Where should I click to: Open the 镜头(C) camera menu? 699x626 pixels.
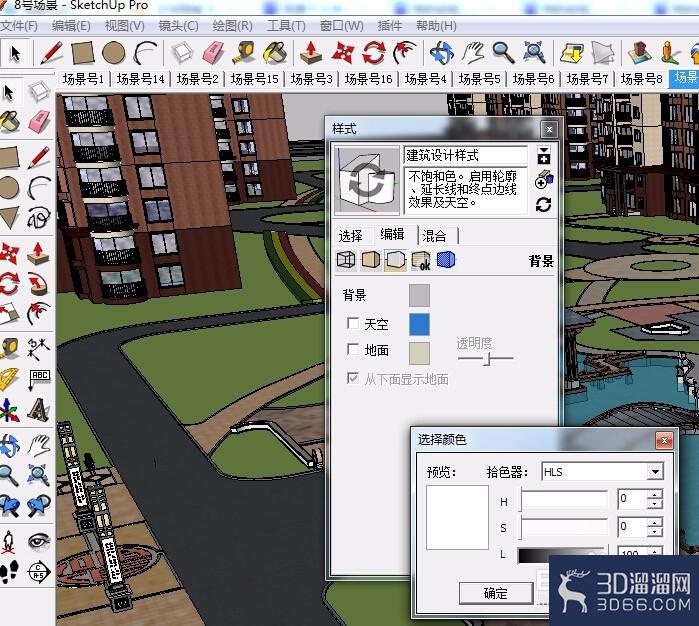(x=178, y=26)
